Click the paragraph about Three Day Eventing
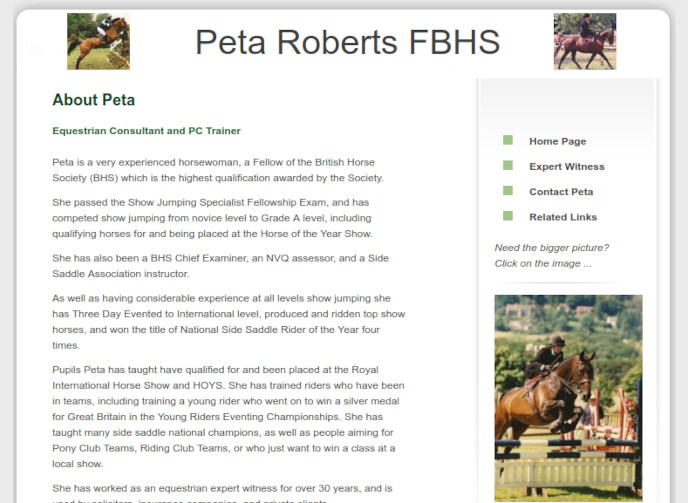Image resolution: width=688 pixels, height=503 pixels. click(x=229, y=322)
